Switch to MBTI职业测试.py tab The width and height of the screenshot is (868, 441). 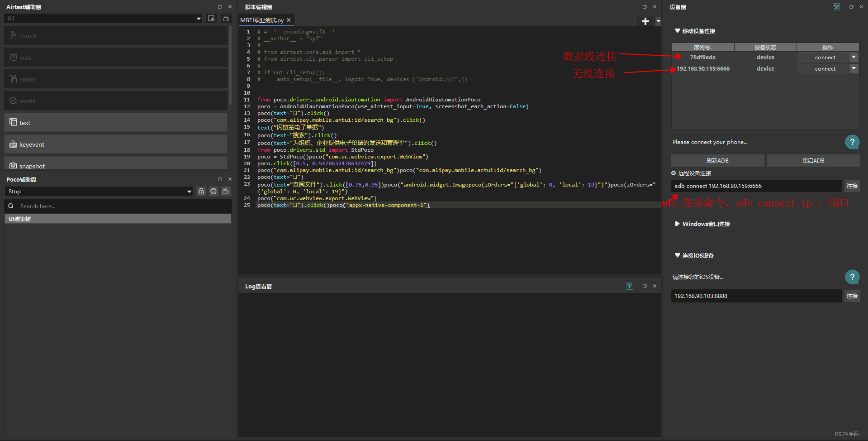tap(262, 20)
